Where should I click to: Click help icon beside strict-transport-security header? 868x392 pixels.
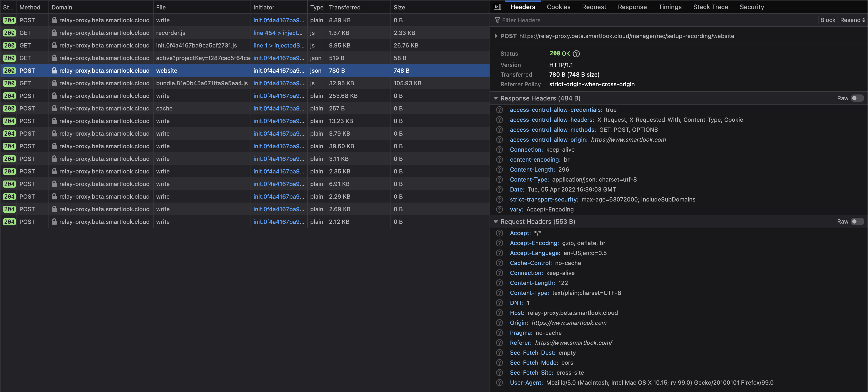click(500, 199)
